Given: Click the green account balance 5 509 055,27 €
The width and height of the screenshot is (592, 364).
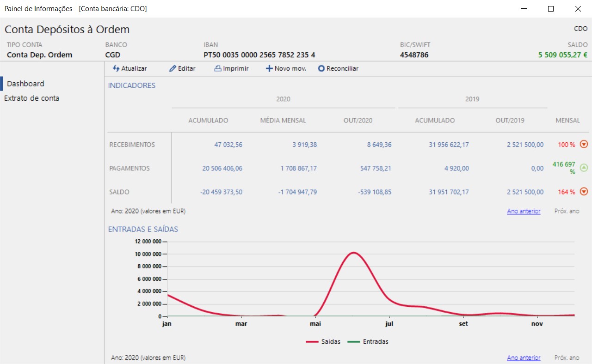Looking at the screenshot, I should pyautogui.click(x=562, y=55).
